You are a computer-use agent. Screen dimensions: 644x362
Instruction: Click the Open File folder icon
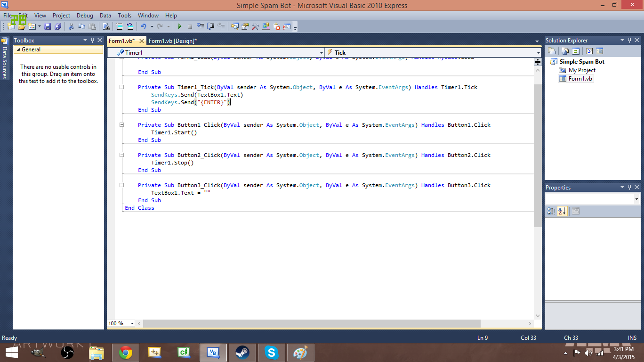[21, 26]
